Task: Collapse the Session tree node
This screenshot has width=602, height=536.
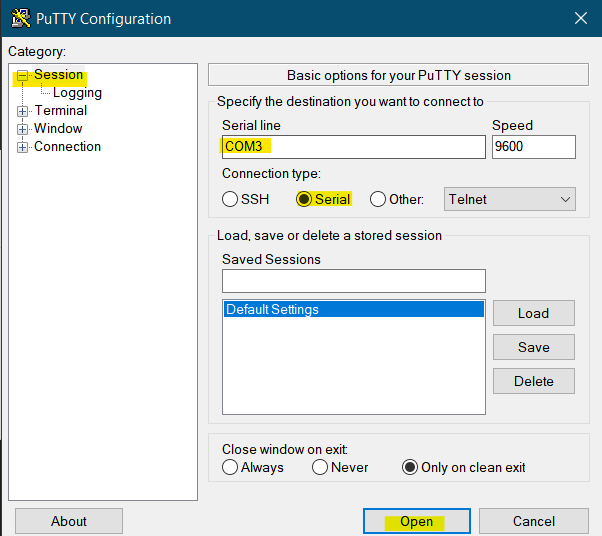Action: click(22, 75)
